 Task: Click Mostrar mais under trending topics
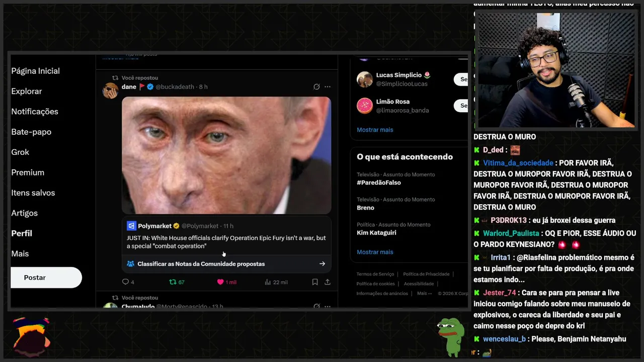[x=375, y=252]
